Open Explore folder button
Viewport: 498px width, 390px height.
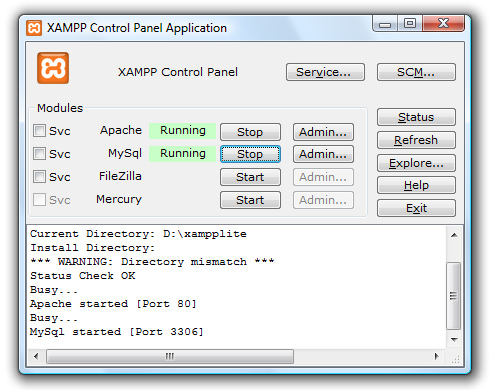coord(416,163)
